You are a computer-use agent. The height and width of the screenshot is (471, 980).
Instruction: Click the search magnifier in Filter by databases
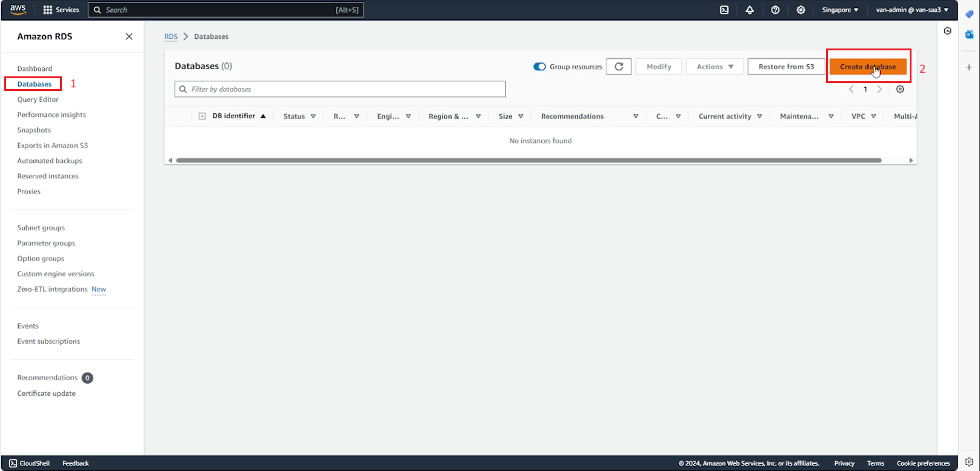pyautogui.click(x=183, y=89)
